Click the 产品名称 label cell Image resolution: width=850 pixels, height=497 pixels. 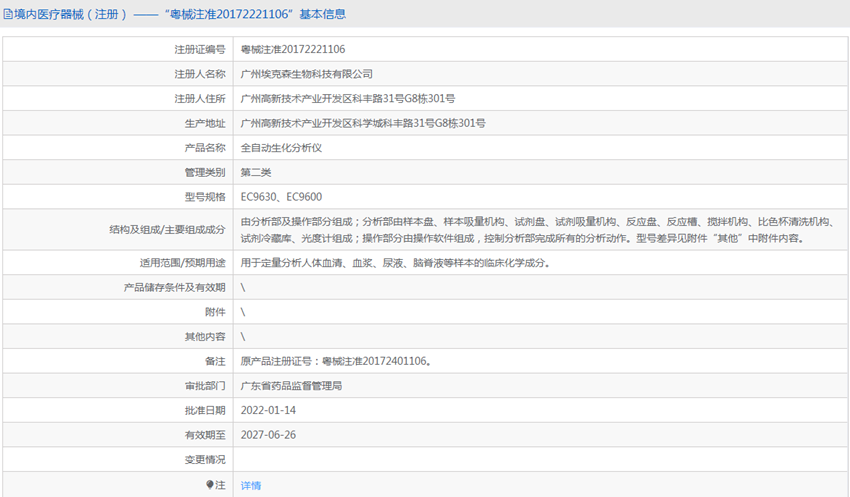tap(118, 148)
